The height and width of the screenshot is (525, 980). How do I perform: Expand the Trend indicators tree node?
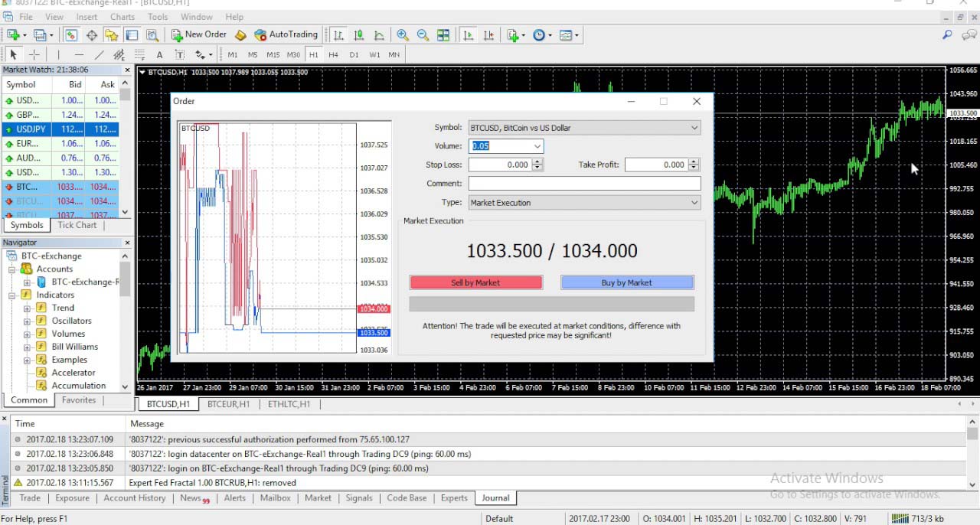pyautogui.click(x=28, y=308)
